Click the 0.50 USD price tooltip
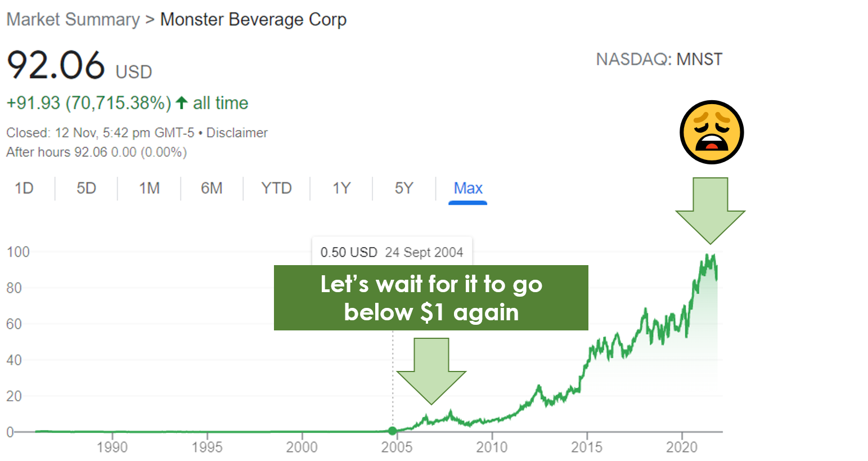Image resolution: width=868 pixels, height=461 pixels. pos(392,252)
